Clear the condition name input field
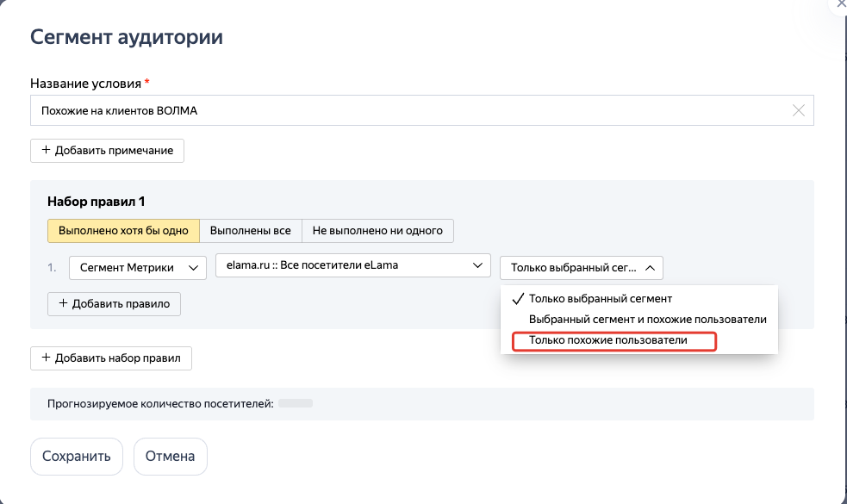The height and width of the screenshot is (504, 847). click(x=800, y=109)
